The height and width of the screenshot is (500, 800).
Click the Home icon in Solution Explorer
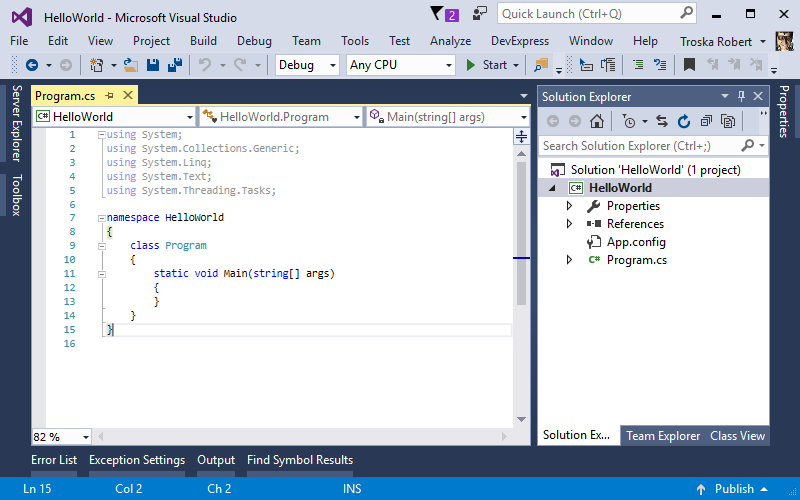596,121
